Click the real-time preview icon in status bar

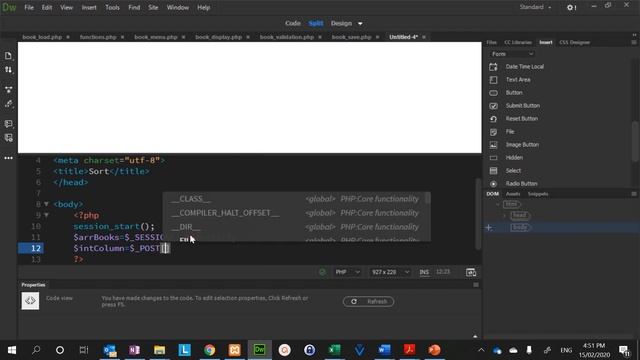[x=471, y=272]
